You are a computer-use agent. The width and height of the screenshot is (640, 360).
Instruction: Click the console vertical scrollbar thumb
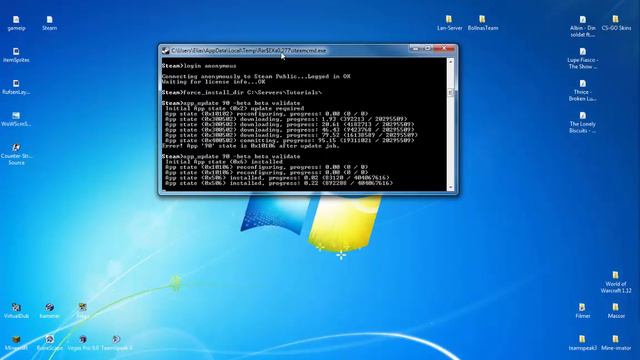pos(451,93)
